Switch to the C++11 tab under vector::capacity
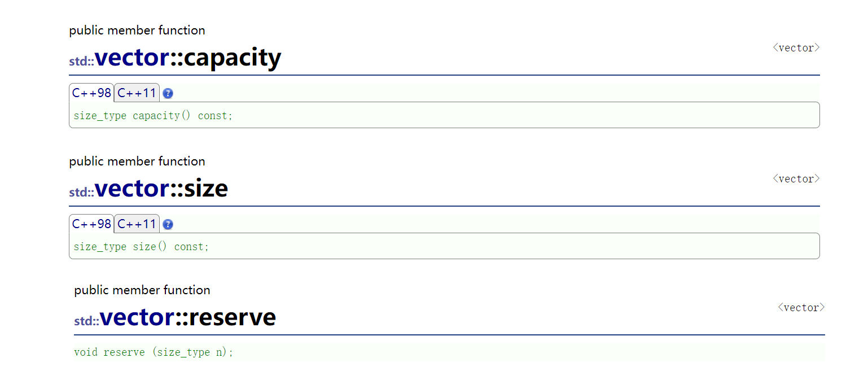This screenshot has width=868, height=384. (x=137, y=93)
